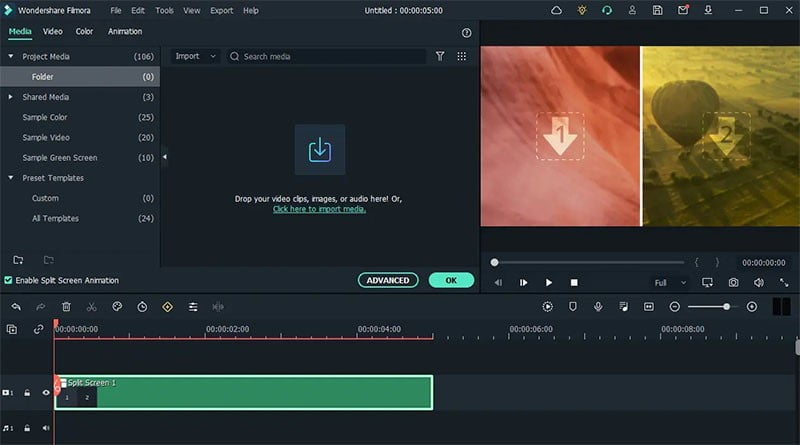800x445 pixels.
Task: Zoom out timeline with minus icon
Action: (x=674, y=307)
